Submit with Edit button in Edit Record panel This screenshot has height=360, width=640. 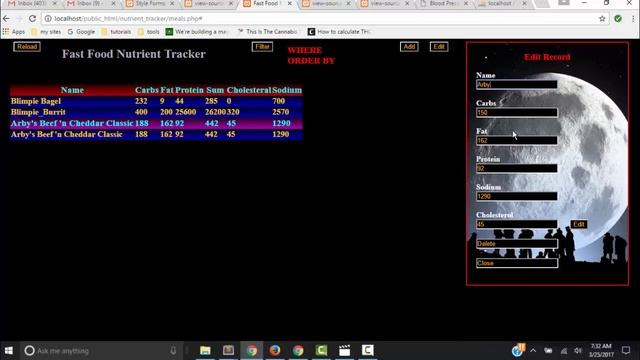579,224
